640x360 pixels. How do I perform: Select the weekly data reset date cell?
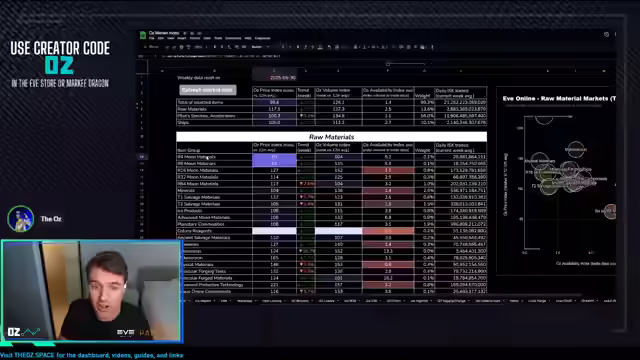275,78
